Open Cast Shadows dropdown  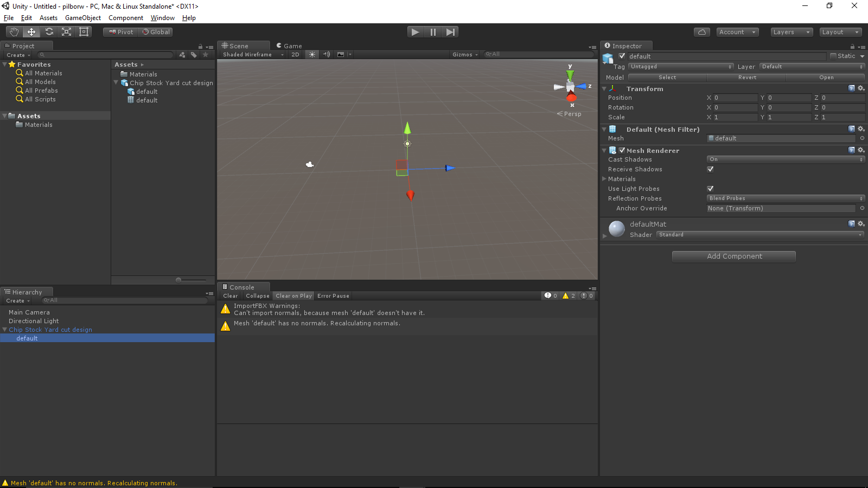(x=786, y=159)
